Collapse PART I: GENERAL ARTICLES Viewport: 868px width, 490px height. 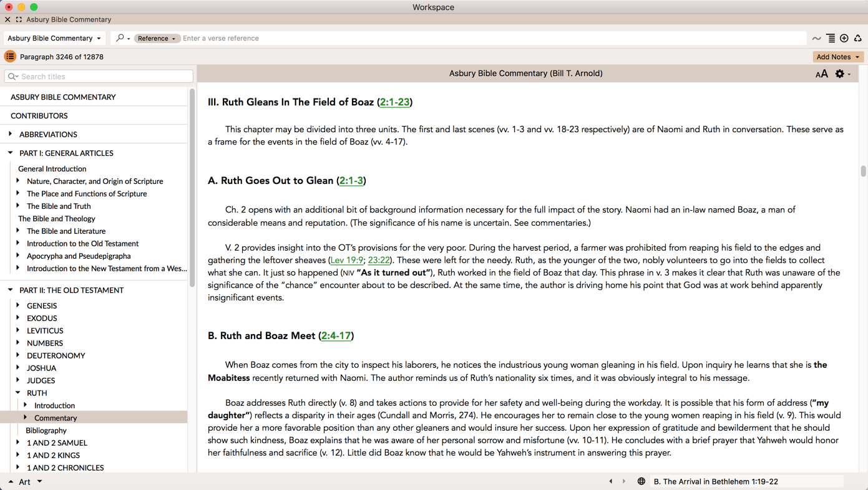coord(11,153)
